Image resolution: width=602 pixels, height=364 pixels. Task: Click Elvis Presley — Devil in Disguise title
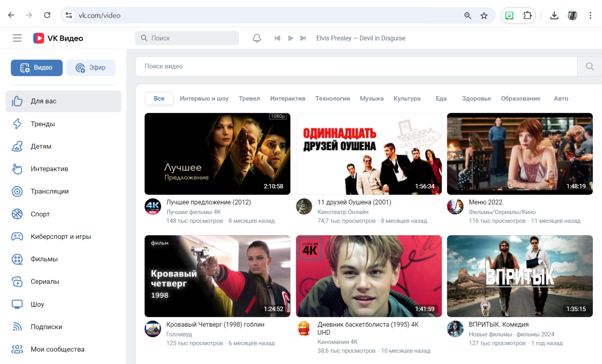[x=361, y=38]
